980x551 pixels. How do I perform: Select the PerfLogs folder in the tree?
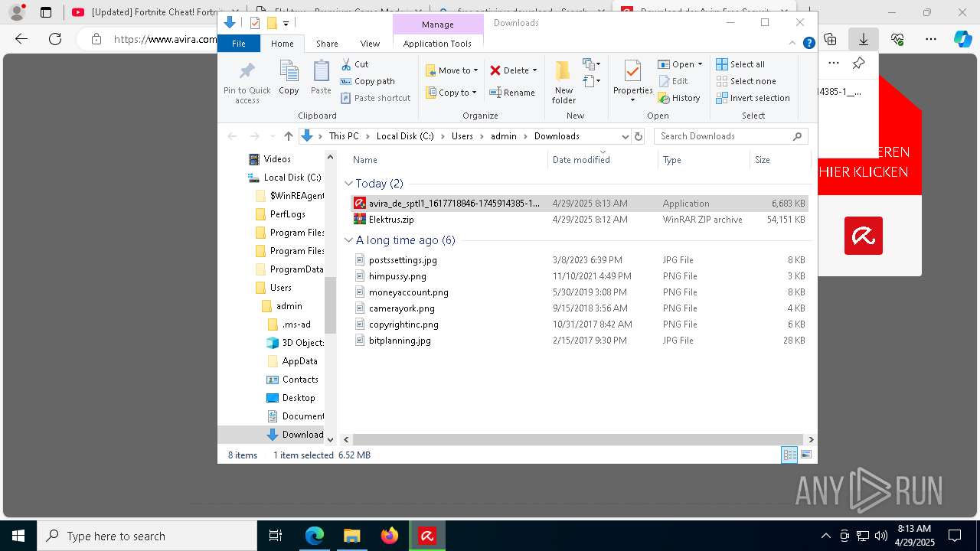[287, 214]
